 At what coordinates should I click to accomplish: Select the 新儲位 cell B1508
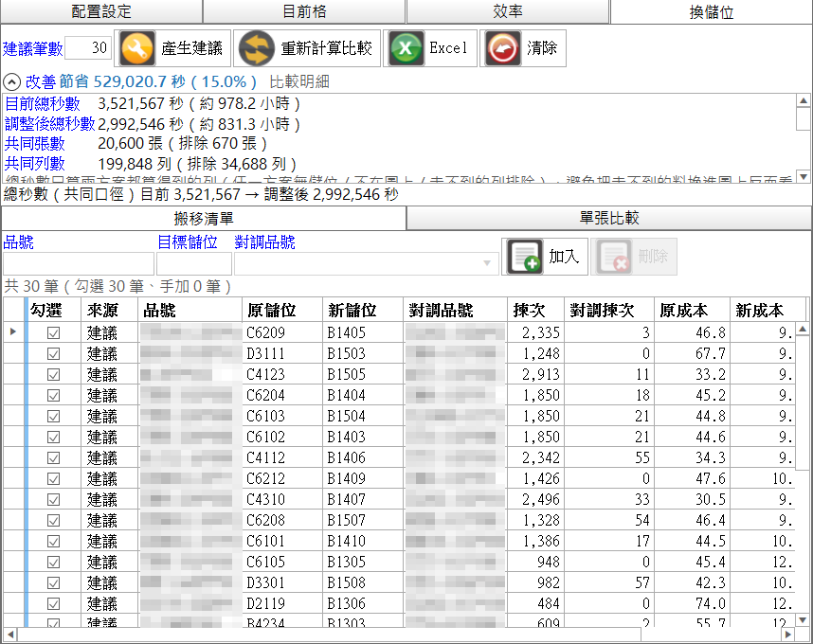(x=363, y=582)
